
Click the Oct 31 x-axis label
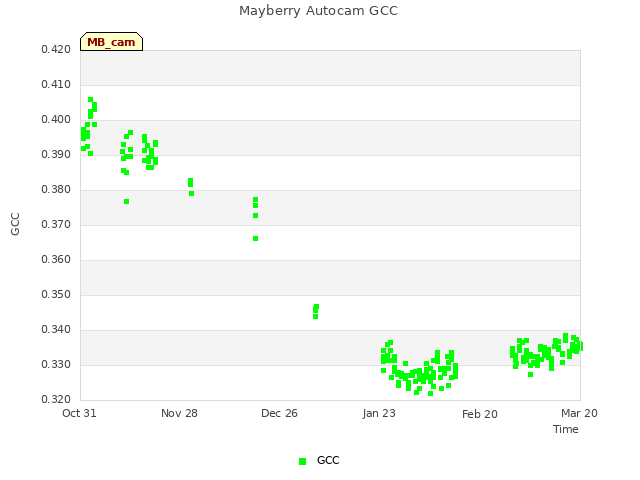tap(79, 413)
